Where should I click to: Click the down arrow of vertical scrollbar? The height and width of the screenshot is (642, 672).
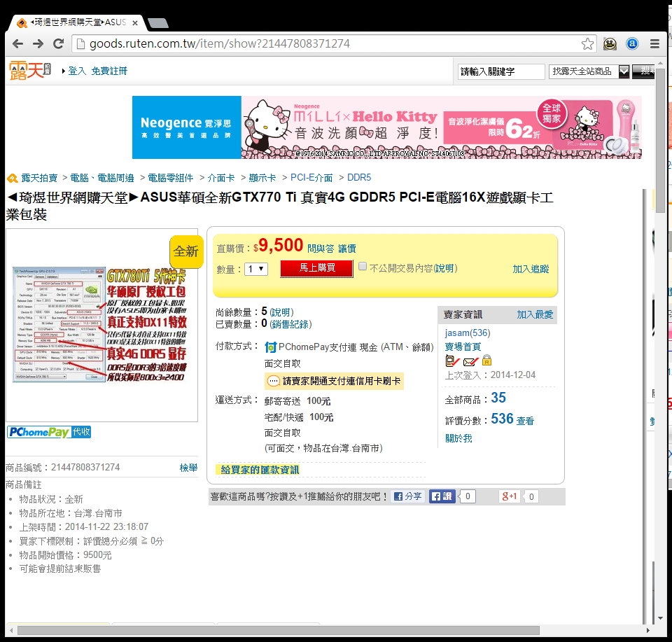point(660,618)
